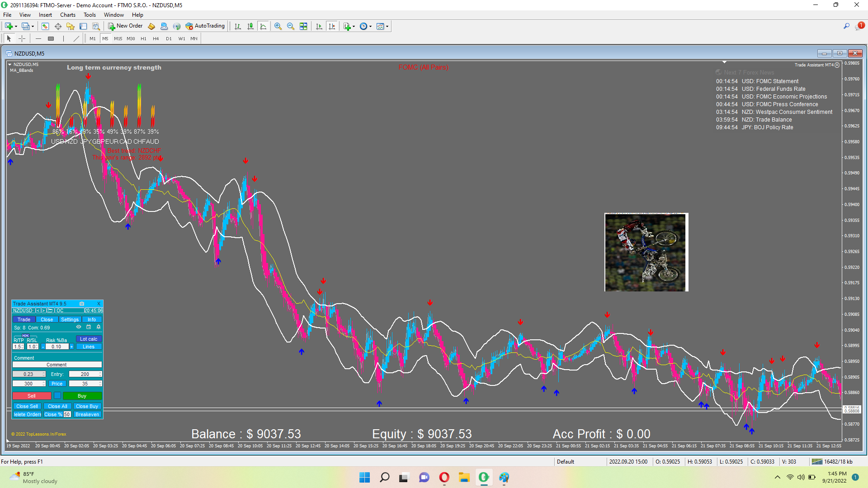Click the blue square between Sell and Buy
The width and height of the screenshot is (868, 488).
coord(57,396)
